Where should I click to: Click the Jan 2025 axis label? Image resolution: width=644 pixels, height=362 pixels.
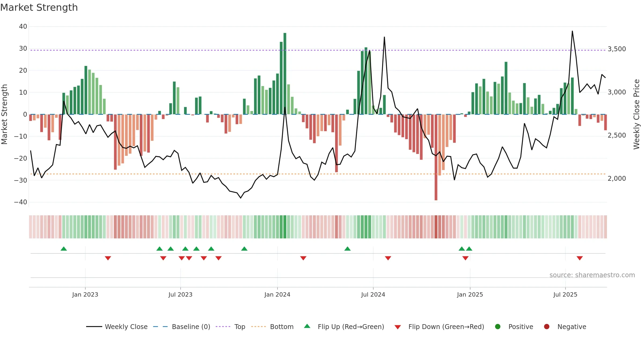pyautogui.click(x=470, y=294)
